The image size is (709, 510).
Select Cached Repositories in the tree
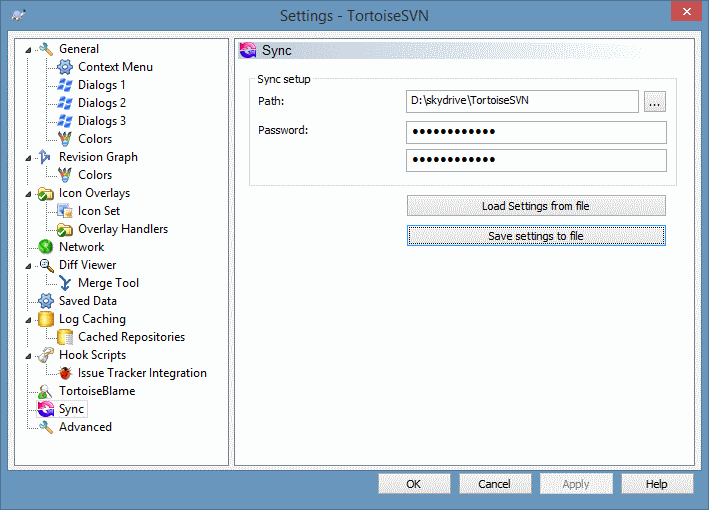click(132, 337)
